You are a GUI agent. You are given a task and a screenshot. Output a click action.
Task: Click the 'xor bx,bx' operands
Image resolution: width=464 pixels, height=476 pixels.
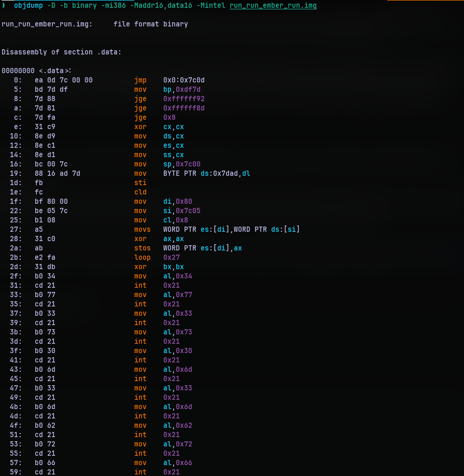coord(173,267)
